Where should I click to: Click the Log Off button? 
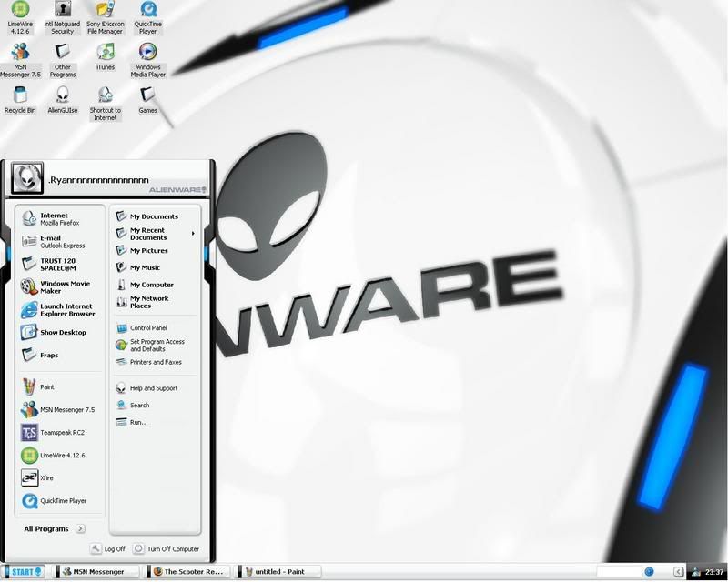point(106,549)
